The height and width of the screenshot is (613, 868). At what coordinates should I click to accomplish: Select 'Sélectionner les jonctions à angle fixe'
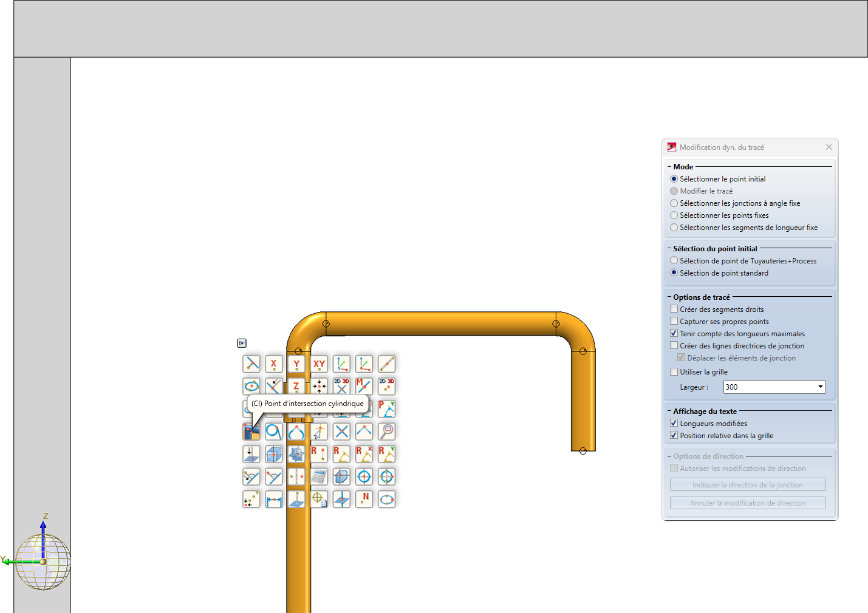coord(735,203)
